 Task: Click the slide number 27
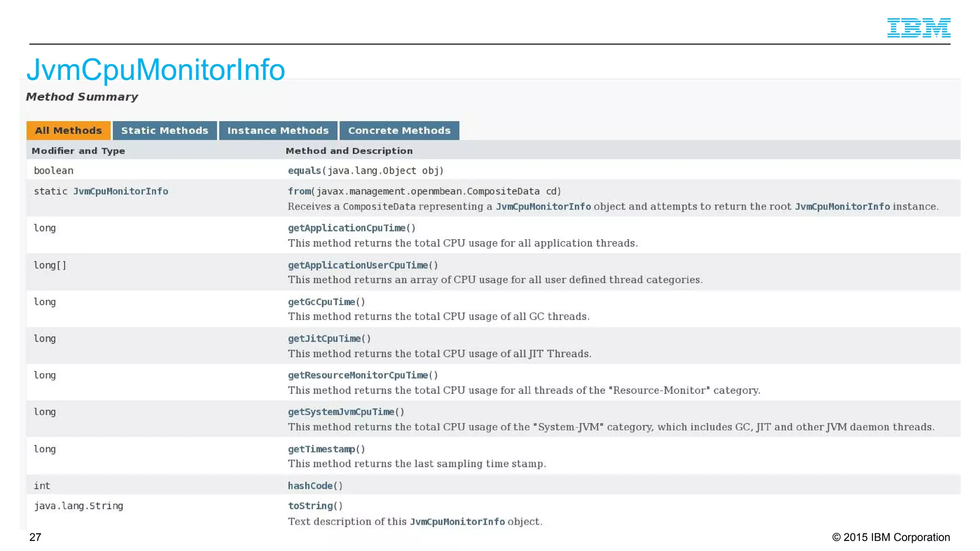(x=35, y=538)
